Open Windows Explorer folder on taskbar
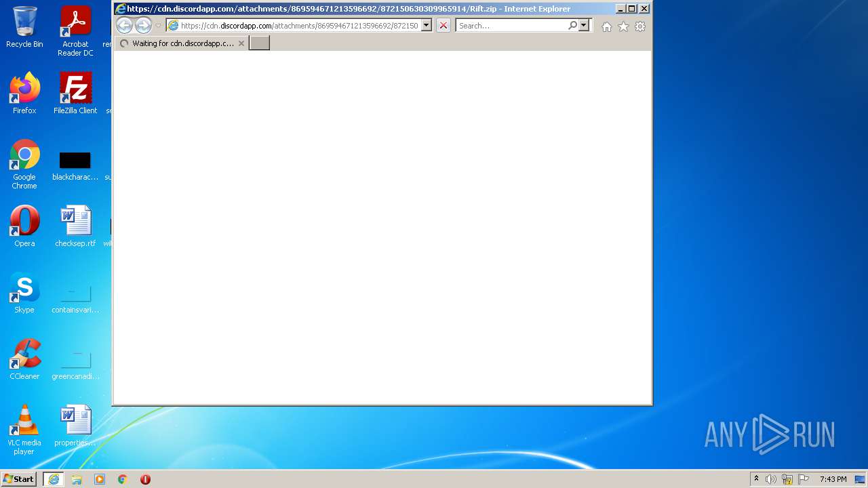868x488 pixels. coord(77,479)
